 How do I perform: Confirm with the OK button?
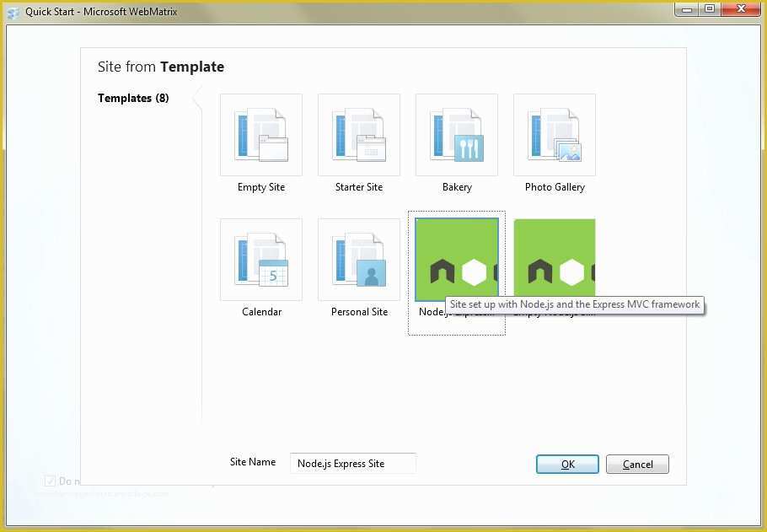click(x=567, y=464)
